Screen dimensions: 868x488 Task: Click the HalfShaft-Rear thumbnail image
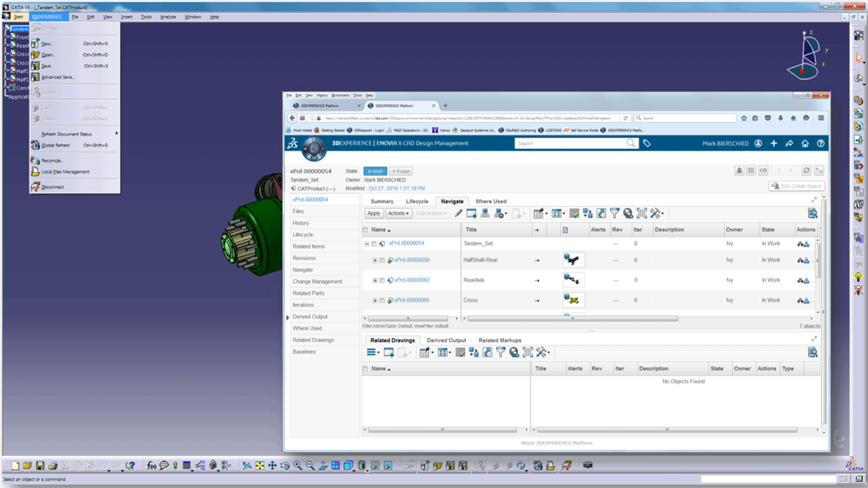(x=574, y=260)
